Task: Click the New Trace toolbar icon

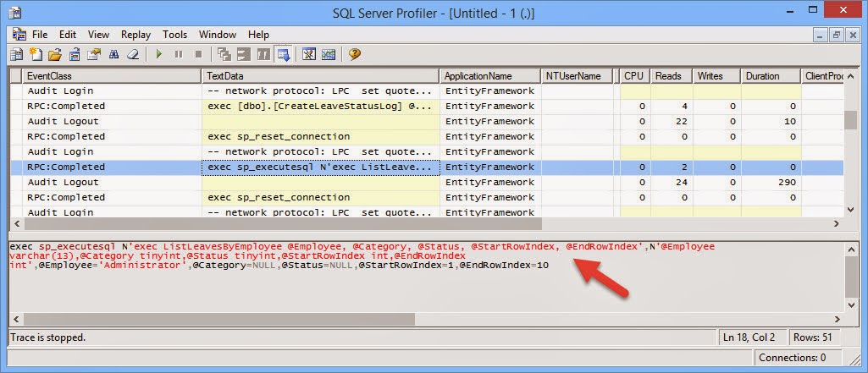Action: [17, 54]
